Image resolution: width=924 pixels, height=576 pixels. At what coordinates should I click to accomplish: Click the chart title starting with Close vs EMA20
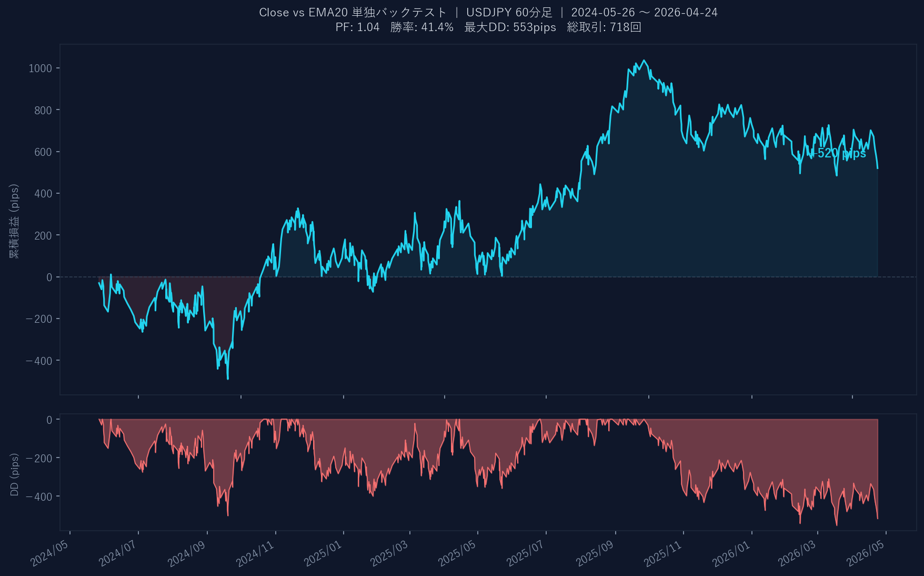point(353,12)
